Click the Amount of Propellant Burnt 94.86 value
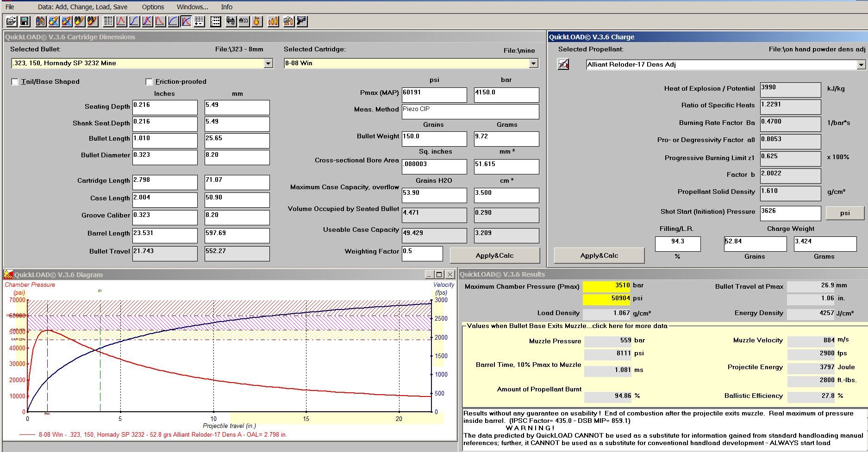Viewport: 868px width, 452px height. (607, 396)
